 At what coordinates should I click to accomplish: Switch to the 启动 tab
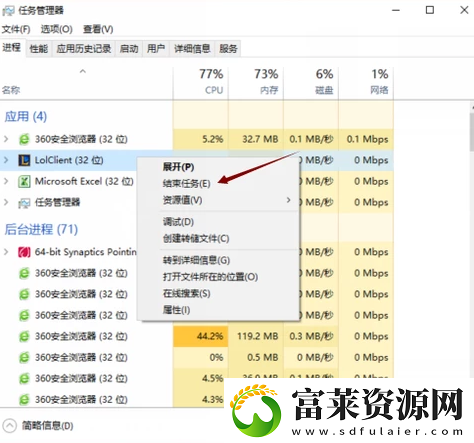coord(129,49)
